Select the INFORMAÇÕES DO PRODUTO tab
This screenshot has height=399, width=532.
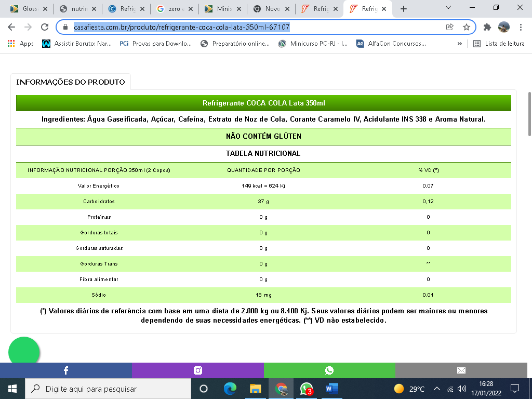coord(71,82)
